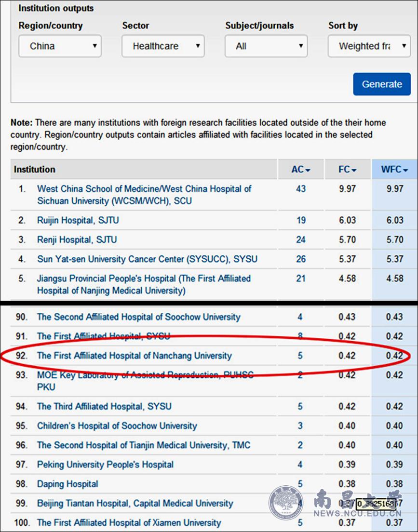Expand the Sort by dropdown

369,46
